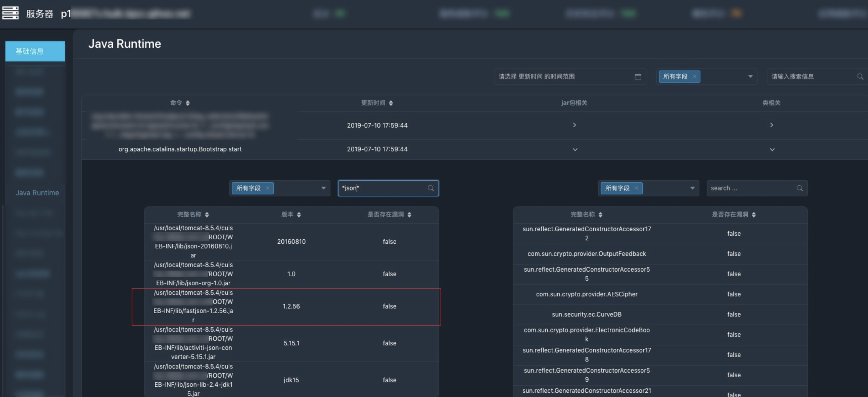
Task: Open calendar icon for update time range
Action: [x=637, y=77]
